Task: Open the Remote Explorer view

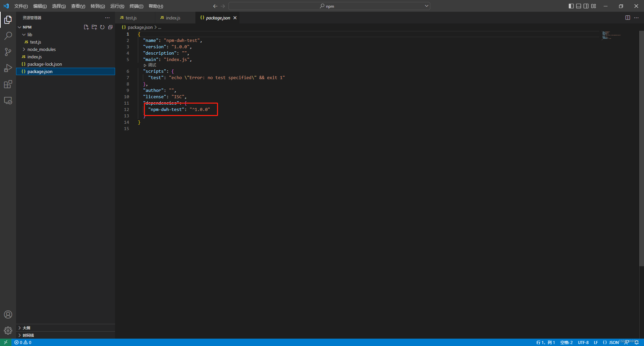Action: [x=8, y=101]
